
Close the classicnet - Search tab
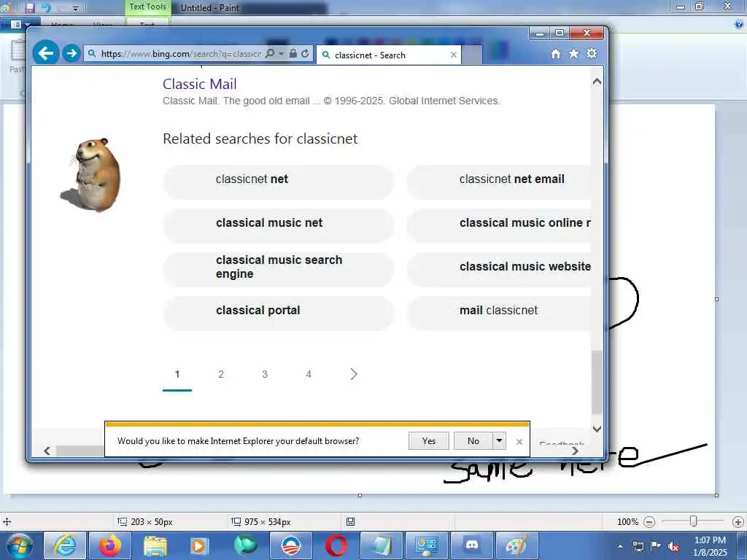coord(454,55)
